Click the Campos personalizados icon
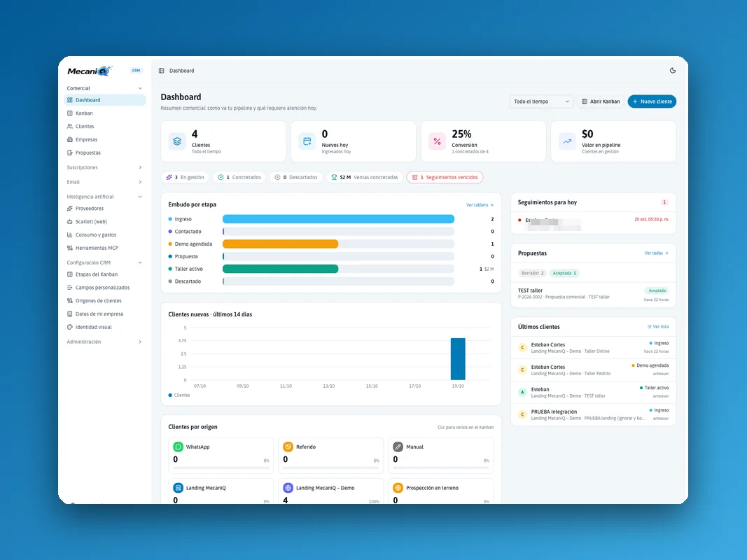This screenshot has height=560, width=747. coord(70,288)
